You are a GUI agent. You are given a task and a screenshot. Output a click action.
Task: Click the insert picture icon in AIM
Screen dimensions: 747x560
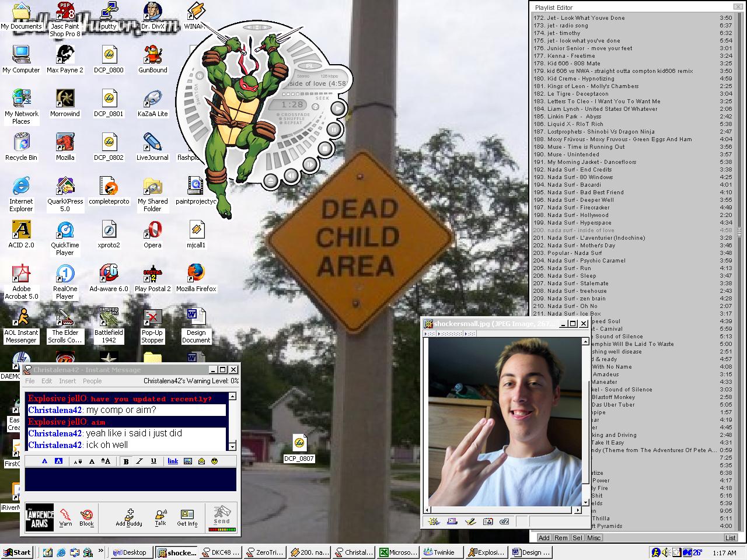[x=188, y=461]
